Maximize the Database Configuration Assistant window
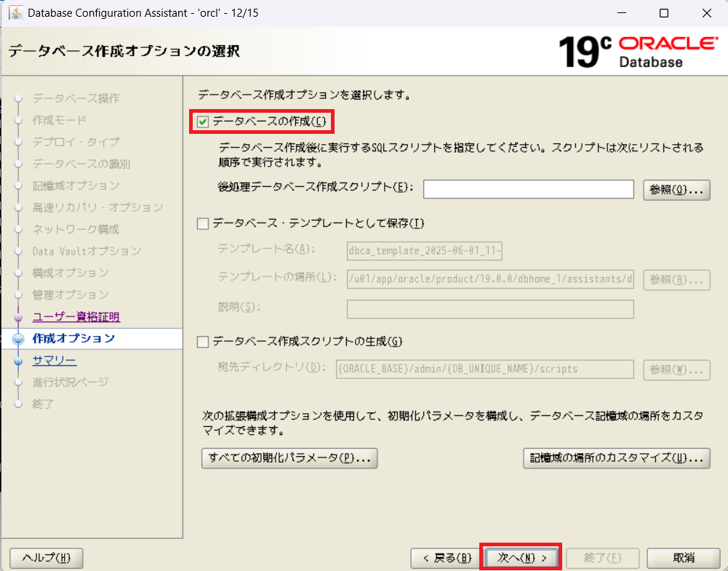This screenshot has width=728, height=571. (x=663, y=13)
